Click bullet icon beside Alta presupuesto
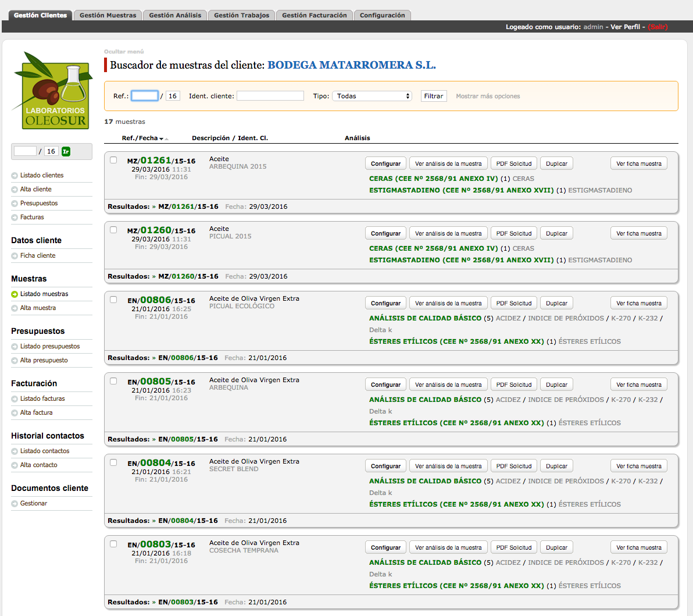 15,361
